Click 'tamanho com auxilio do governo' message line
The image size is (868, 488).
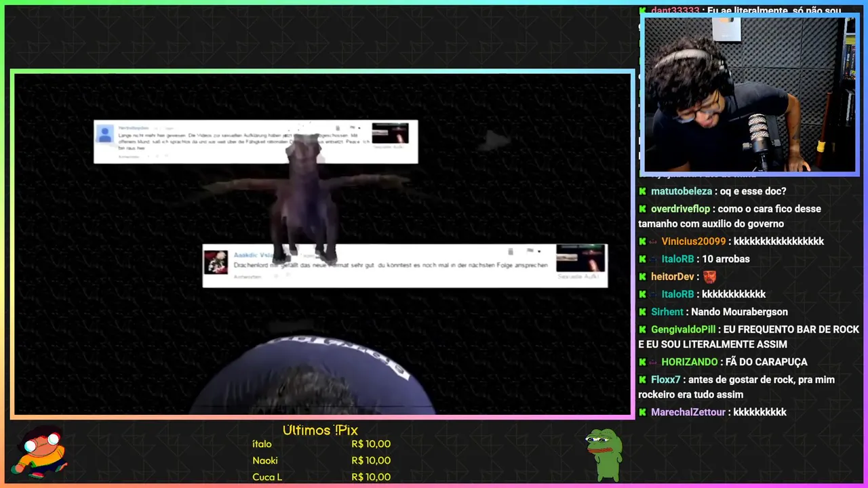pyautogui.click(x=711, y=224)
